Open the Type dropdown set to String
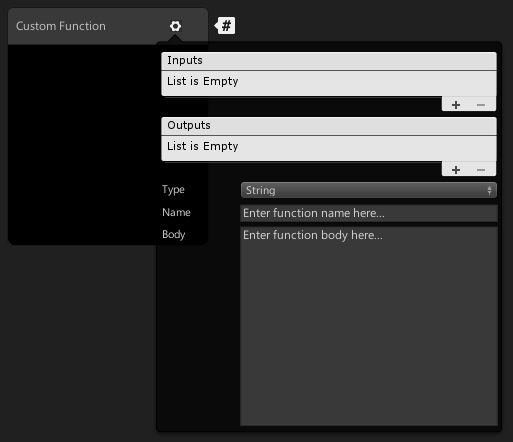This screenshot has height=442, width=513. coord(369,190)
